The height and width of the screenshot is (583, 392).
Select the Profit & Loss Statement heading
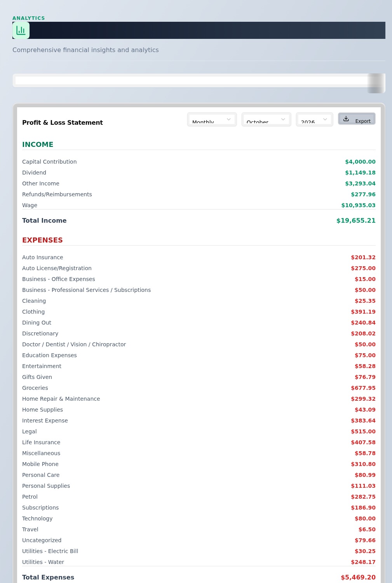click(63, 122)
